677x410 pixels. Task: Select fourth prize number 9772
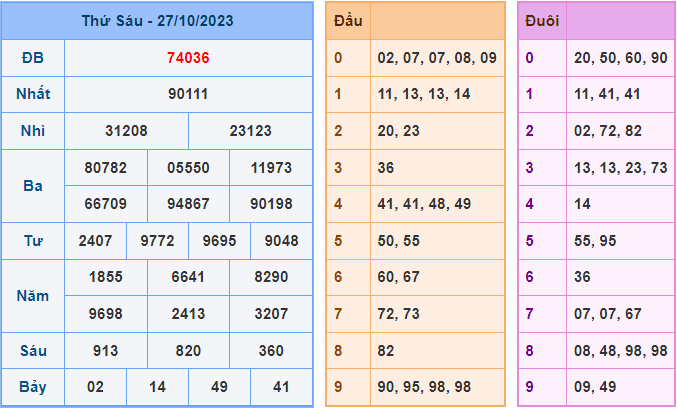coord(157,241)
